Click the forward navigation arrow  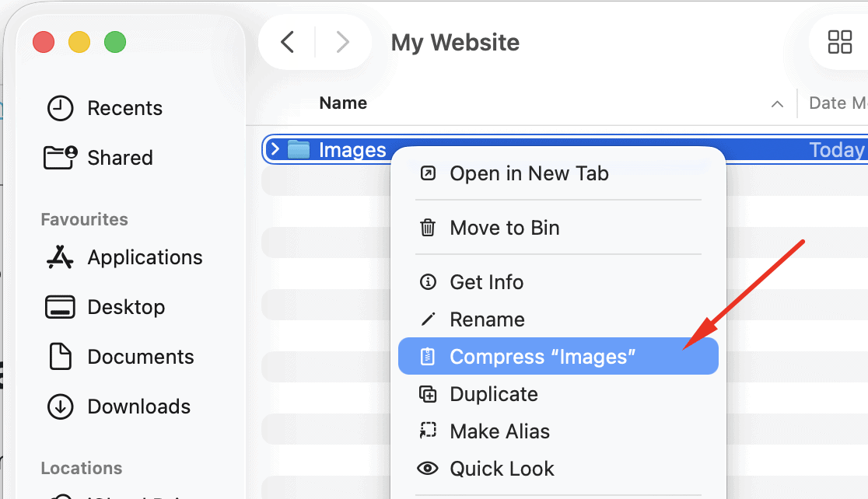click(343, 43)
